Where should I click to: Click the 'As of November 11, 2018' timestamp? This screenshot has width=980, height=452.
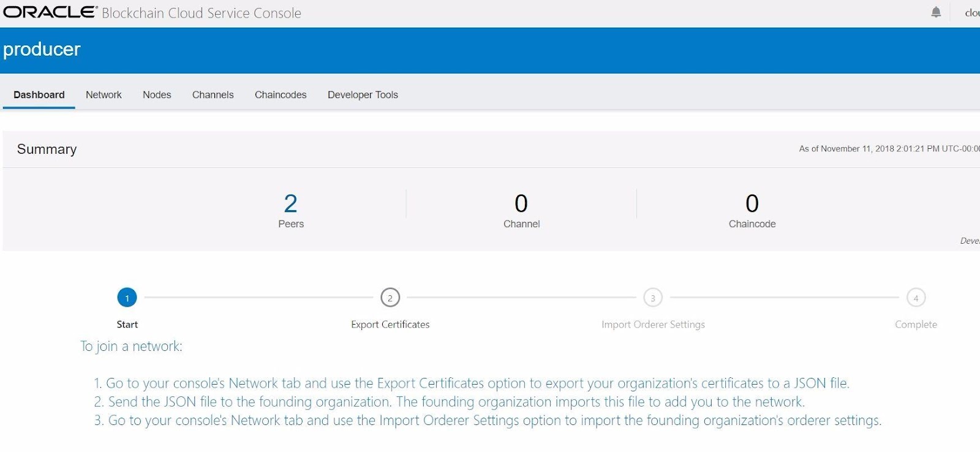point(889,149)
